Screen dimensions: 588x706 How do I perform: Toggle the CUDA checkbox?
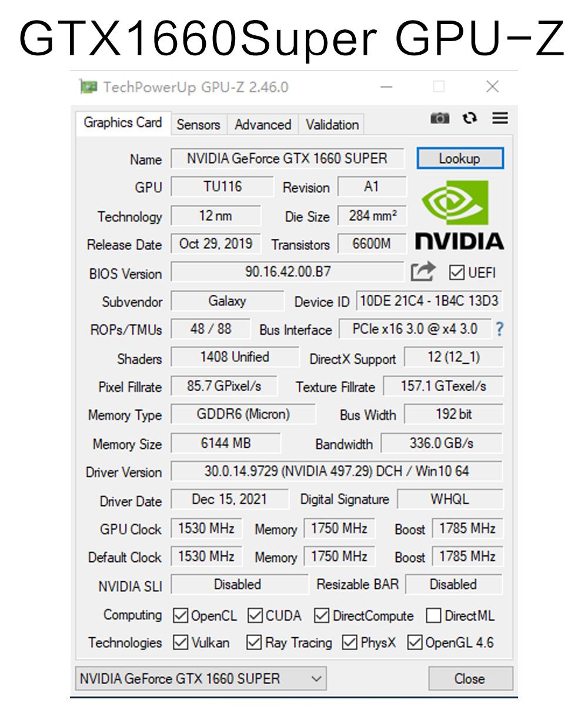[x=255, y=616]
